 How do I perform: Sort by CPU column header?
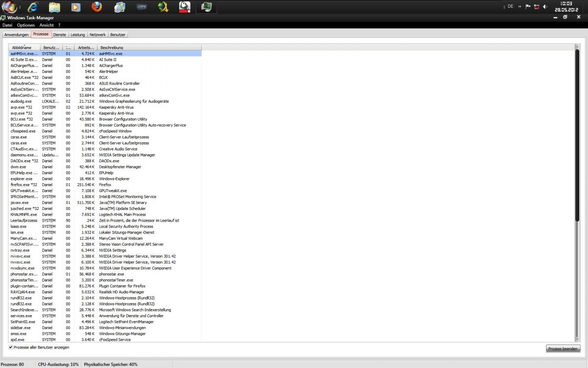tap(68, 47)
